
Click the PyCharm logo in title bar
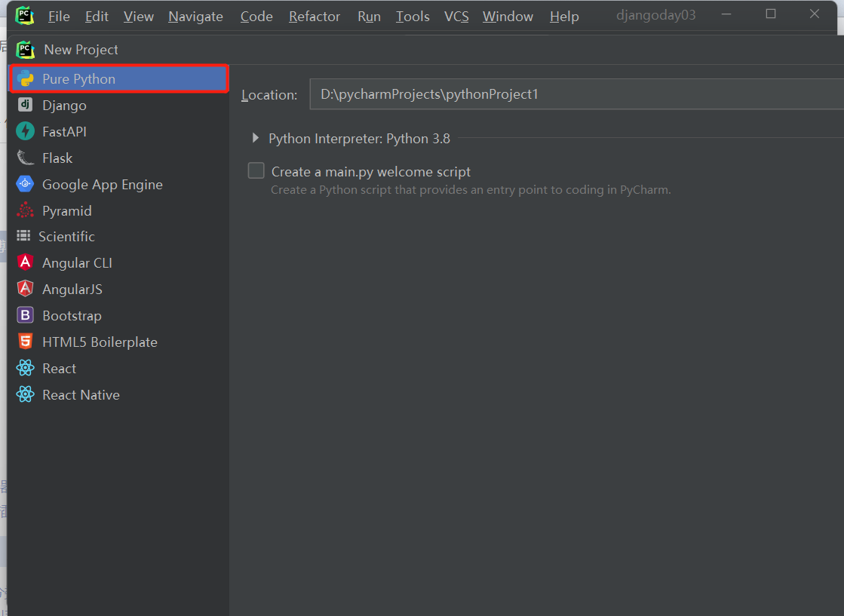(x=25, y=16)
